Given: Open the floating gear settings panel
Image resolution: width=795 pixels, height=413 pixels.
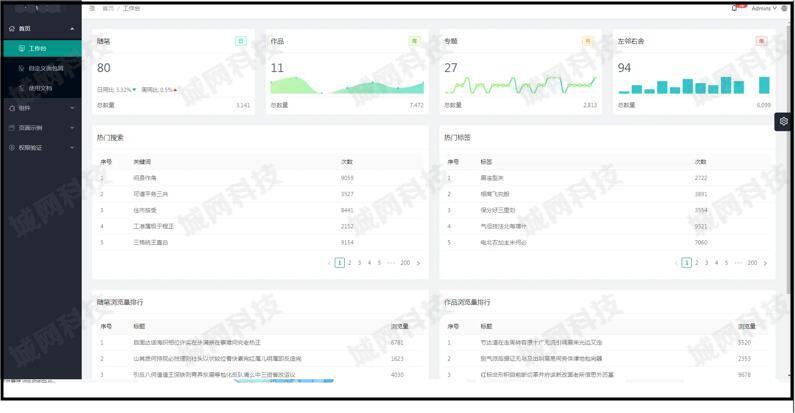Looking at the screenshot, I should click(x=784, y=122).
